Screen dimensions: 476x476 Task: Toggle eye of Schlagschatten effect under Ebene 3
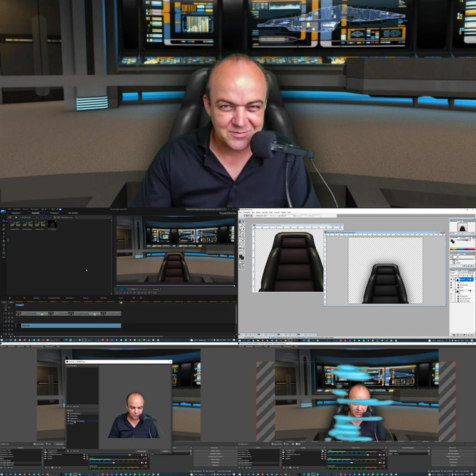coord(451,285)
